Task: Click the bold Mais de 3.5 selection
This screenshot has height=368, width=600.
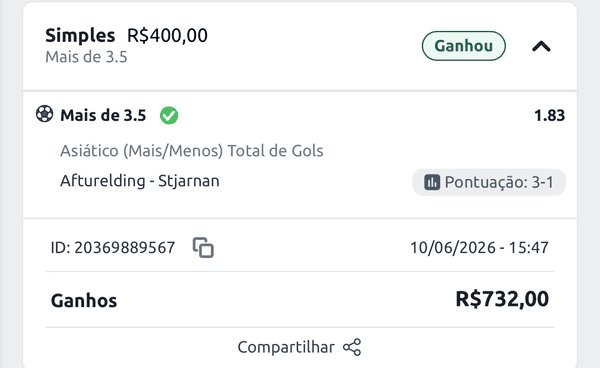Action: (x=103, y=115)
